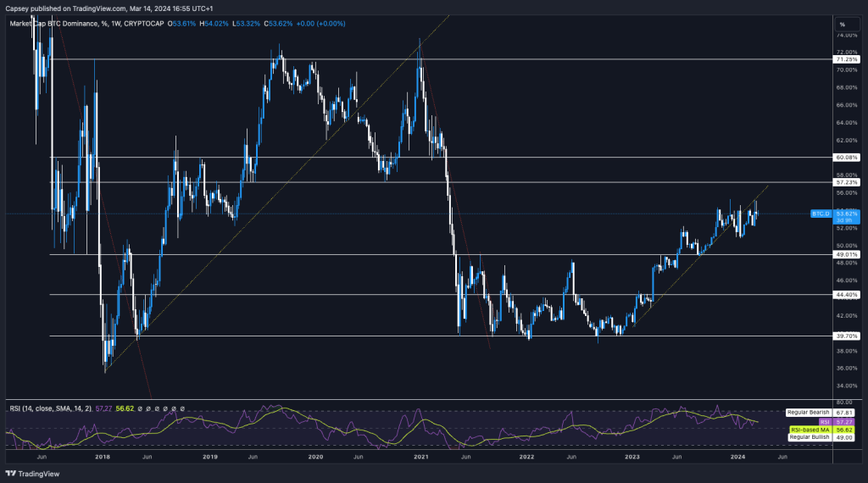This screenshot has height=483, width=868.
Task: Click the 44.40% horizontal level price label
Action: (847, 294)
